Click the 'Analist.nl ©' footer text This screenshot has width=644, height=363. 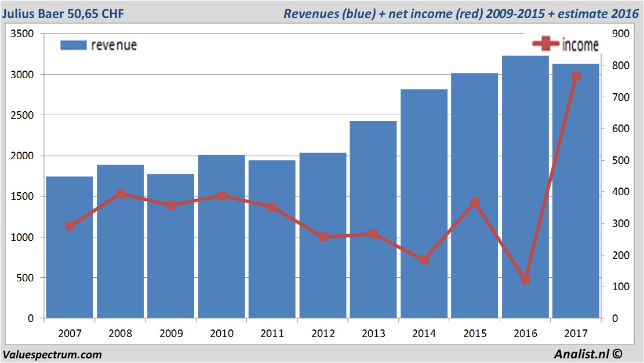[x=588, y=354]
